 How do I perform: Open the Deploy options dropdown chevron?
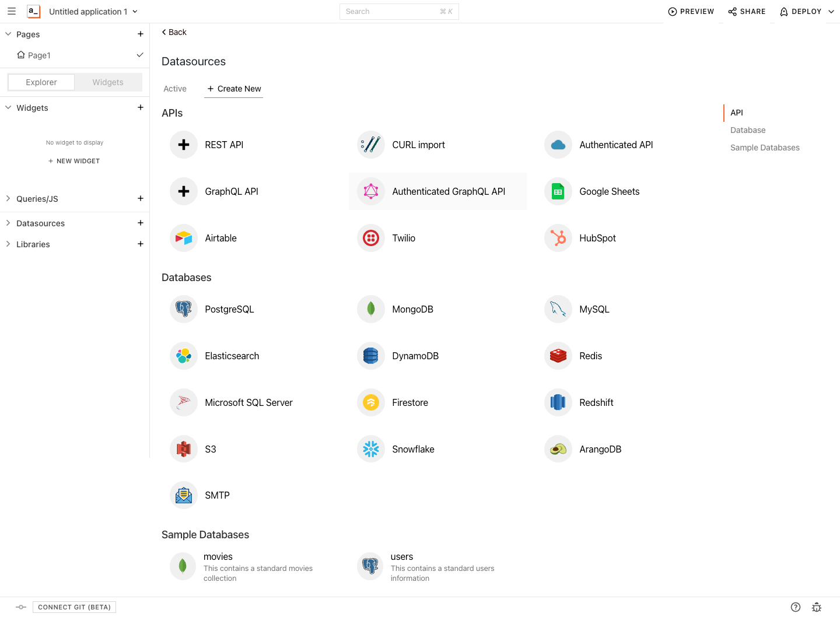click(831, 12)
